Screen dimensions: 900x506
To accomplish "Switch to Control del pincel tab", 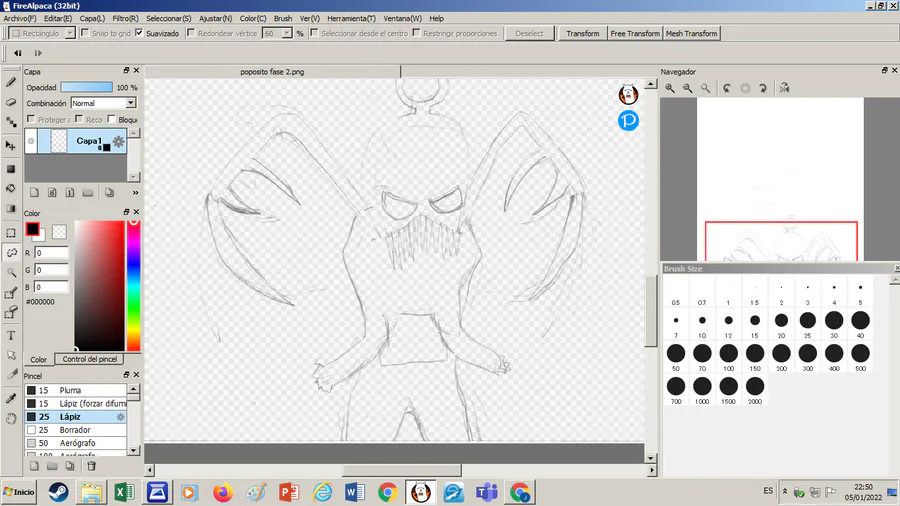I will 90,359.
